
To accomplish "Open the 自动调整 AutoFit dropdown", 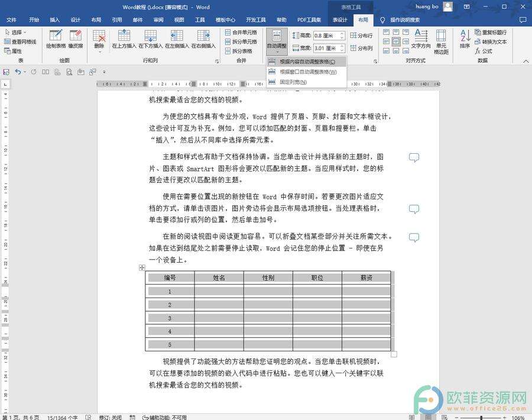I will tap(277, 42).
